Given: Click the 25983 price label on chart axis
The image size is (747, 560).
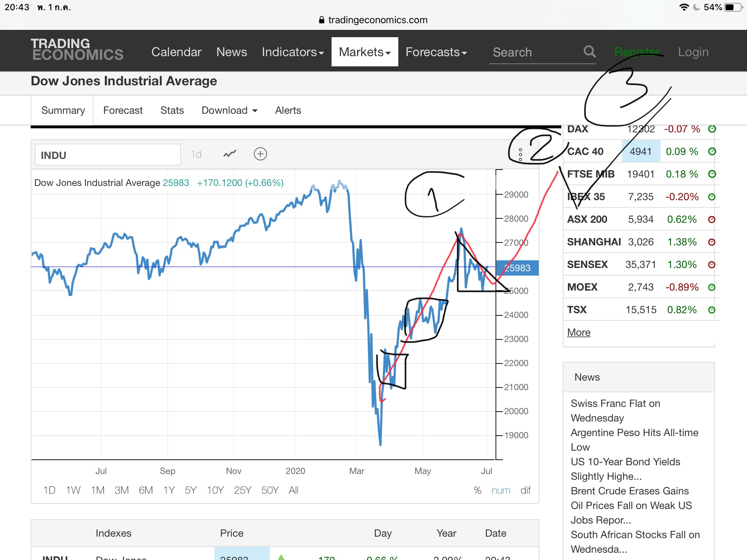Looking at the screenshot, I should tap(517, 268).
